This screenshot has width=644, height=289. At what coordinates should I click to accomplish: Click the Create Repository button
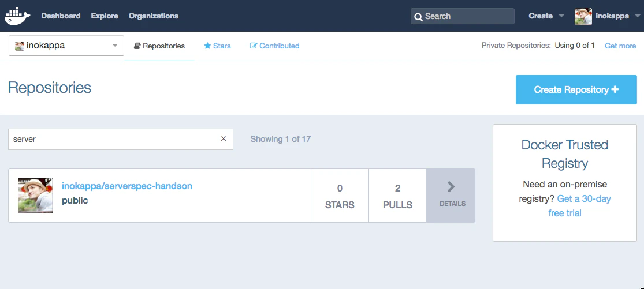(x=576, y=90)
